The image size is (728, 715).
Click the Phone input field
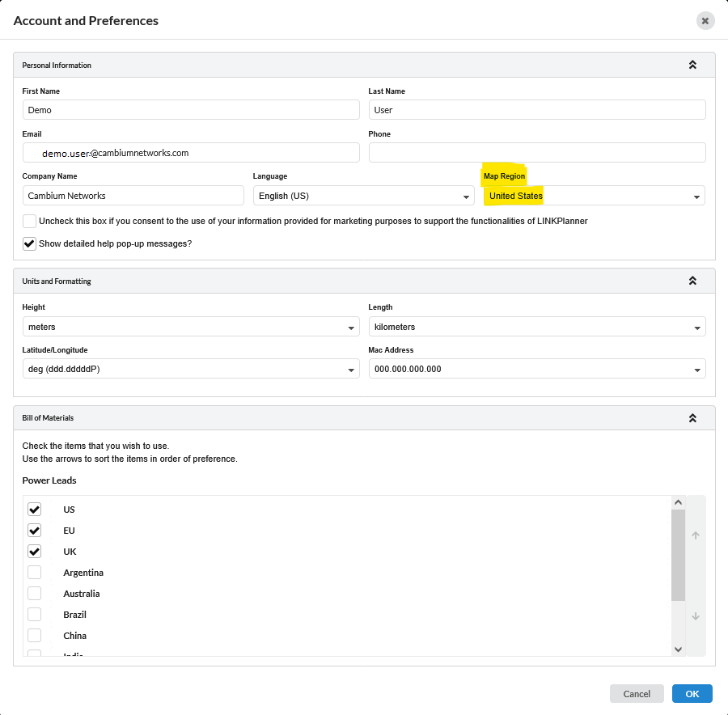(537, 153)
